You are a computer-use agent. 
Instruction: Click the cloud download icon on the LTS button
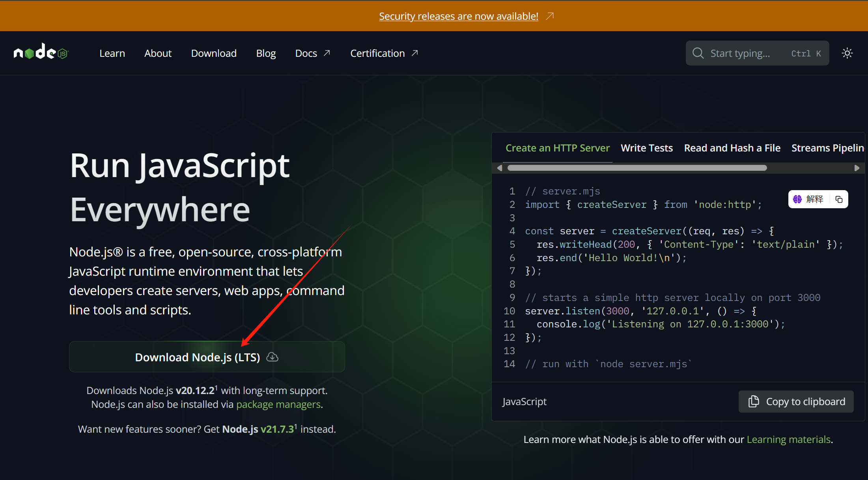point(272,357)
